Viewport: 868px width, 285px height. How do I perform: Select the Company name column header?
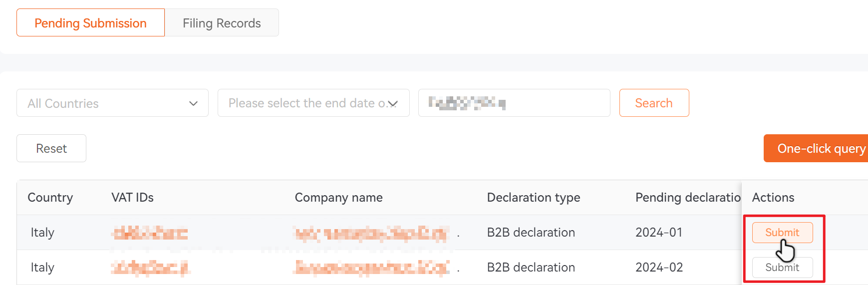coord(338,198)
